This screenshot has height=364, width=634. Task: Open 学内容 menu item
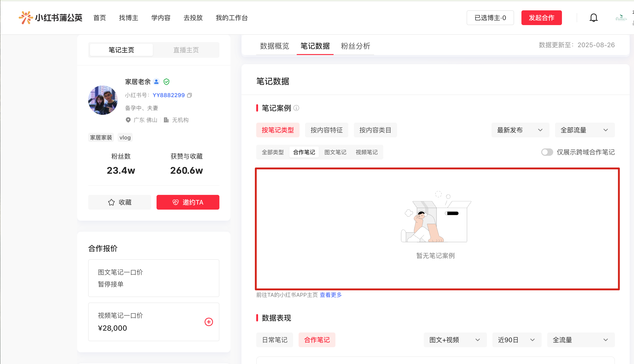(161, 18)
